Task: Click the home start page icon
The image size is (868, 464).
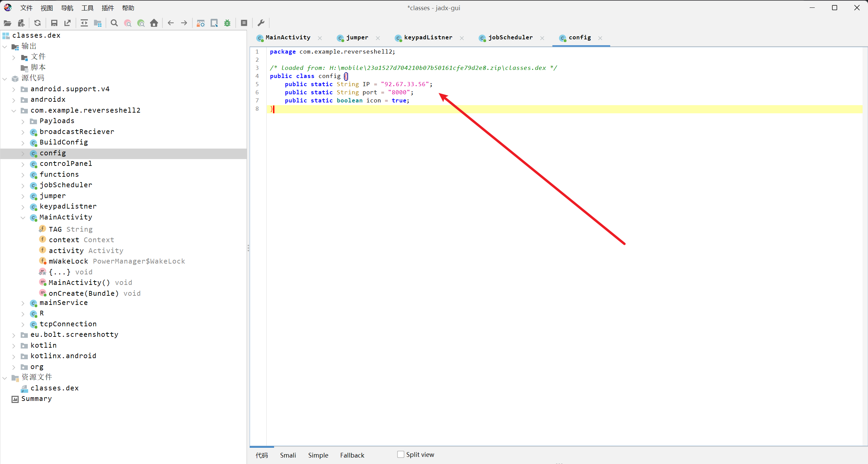Action: pyautogui.click(x=154, y=23)
